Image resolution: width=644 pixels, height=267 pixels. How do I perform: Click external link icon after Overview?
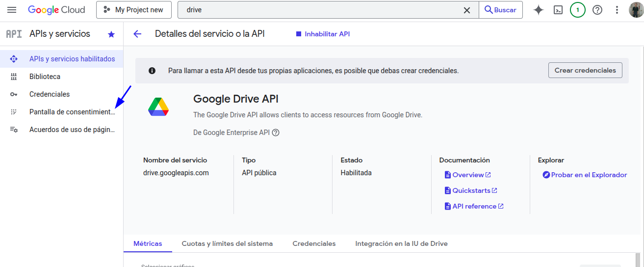click(x=488, y=175)
